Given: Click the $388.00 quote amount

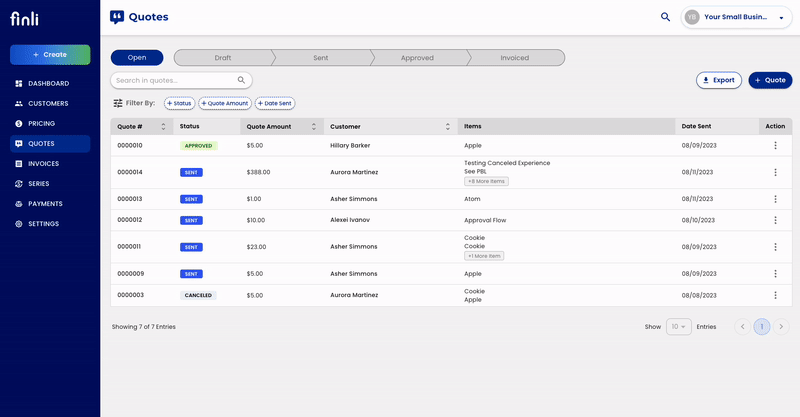Looking at the screenshot, I should (x=259, y=173).
